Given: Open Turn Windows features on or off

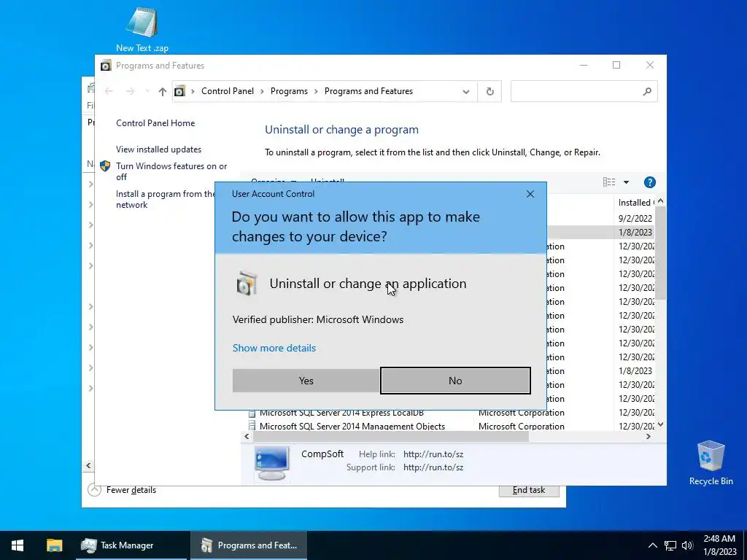Looking at the screenshot, I should (x=171, y=171).
